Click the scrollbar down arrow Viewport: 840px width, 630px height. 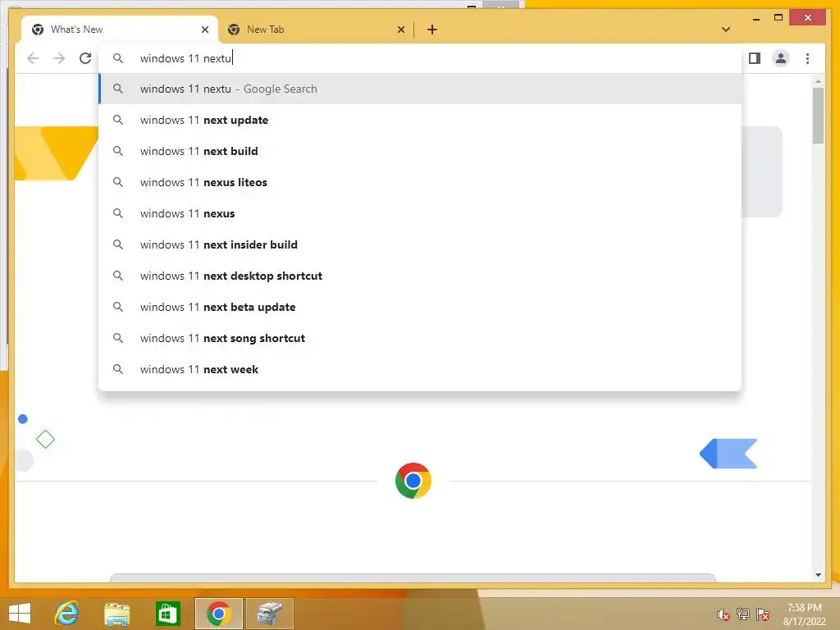(x=818, y=575)
